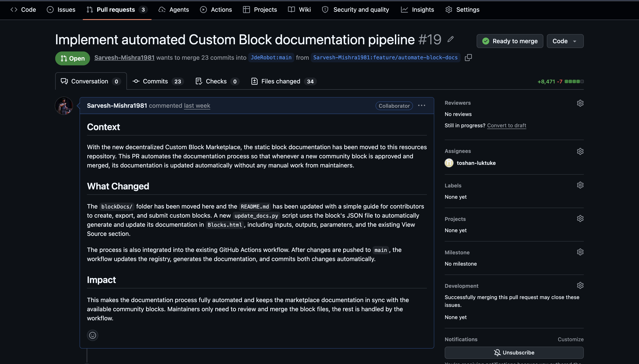Click the Convert to draft link
Screen dimensions: 639x364
coord(506,125)
